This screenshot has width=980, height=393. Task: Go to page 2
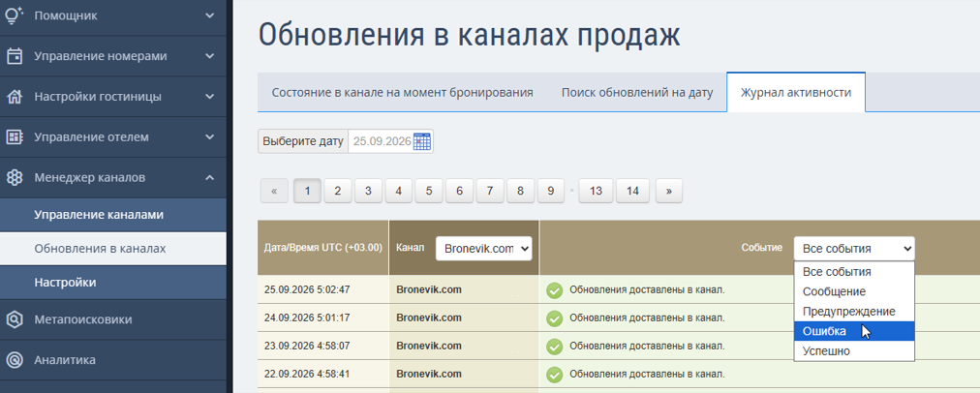click(338, 192)
